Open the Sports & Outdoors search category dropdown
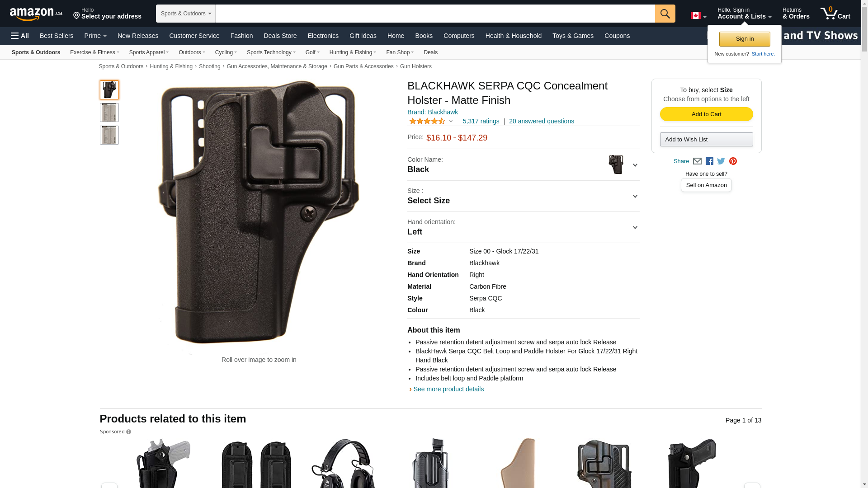Viewport: 868px width, 488px height. click(x=186, y=14)
